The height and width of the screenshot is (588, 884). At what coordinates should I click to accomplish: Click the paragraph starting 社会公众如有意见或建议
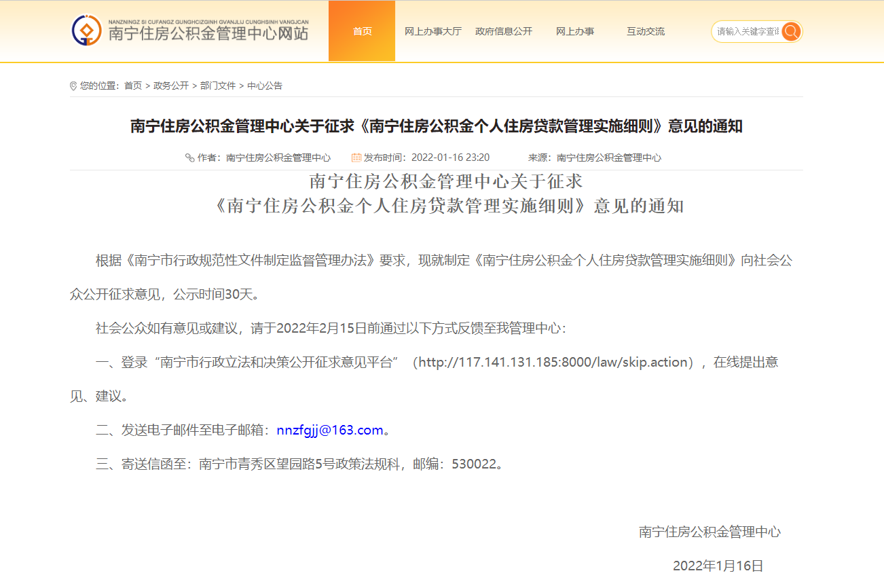coord(331,329)
